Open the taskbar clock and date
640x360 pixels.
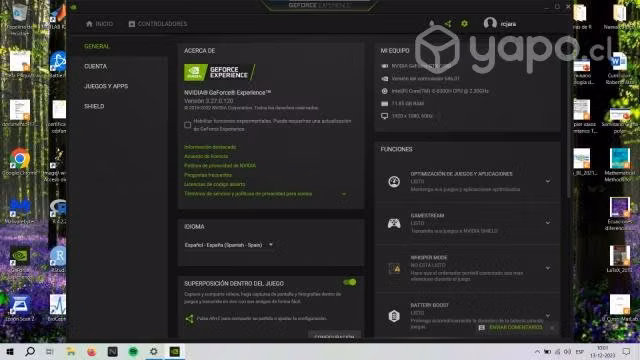pyautogui.click(x=602, y=351)
